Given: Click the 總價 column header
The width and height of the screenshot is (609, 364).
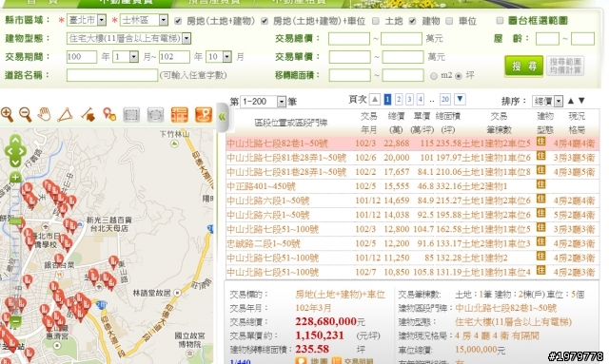Looking at the screenshot, I should (x=396, y=123).
